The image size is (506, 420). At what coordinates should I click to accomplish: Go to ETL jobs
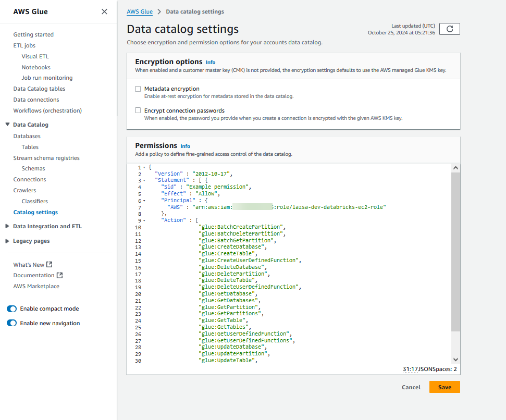pos(24,45)
